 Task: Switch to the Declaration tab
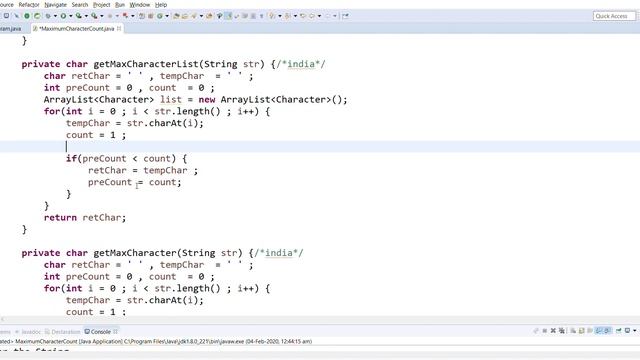[62, 331]
